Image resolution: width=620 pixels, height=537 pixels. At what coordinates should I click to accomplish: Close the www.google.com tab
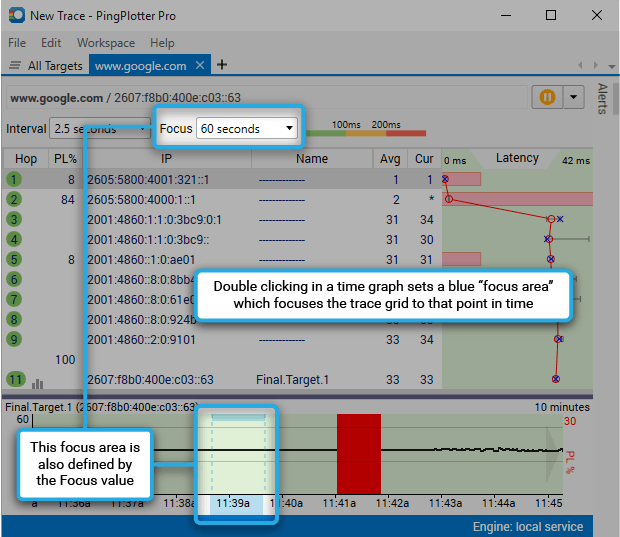pyautogui.click(x=200, y=66)
